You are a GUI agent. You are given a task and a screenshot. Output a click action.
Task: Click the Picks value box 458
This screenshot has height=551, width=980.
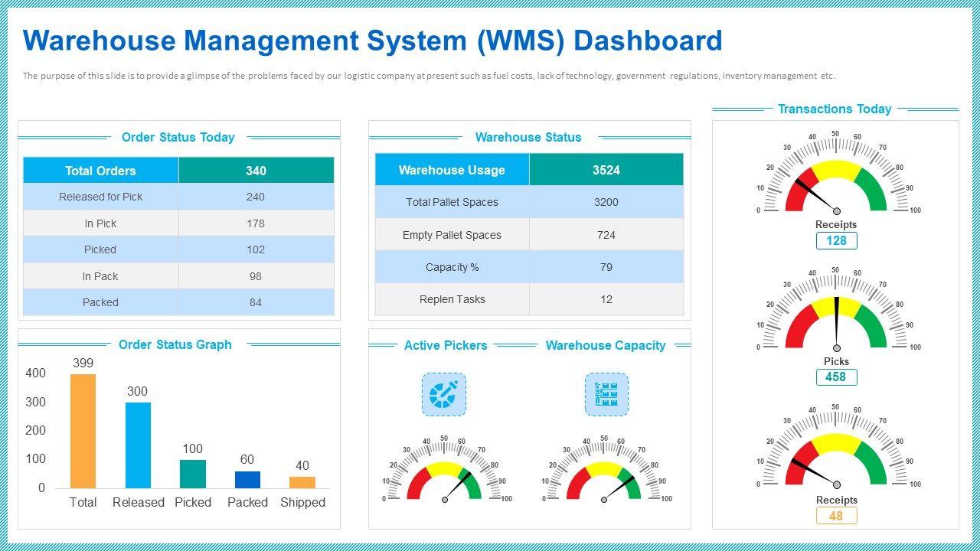pos(836,377)
